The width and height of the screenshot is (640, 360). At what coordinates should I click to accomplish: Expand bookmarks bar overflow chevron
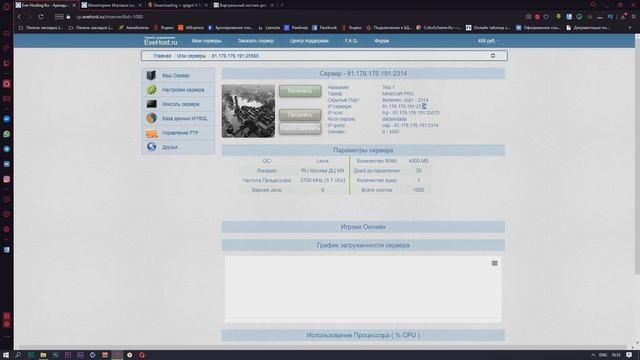pos(630,28)
